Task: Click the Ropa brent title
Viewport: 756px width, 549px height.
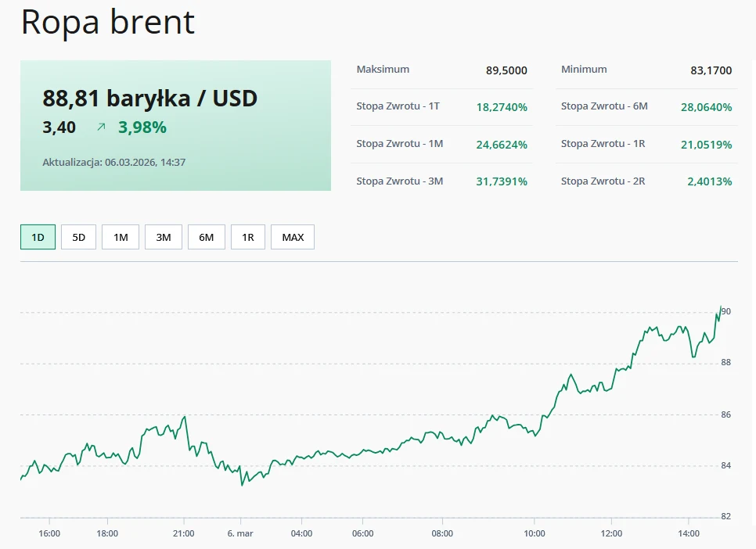Action: (x=108, y=23)
